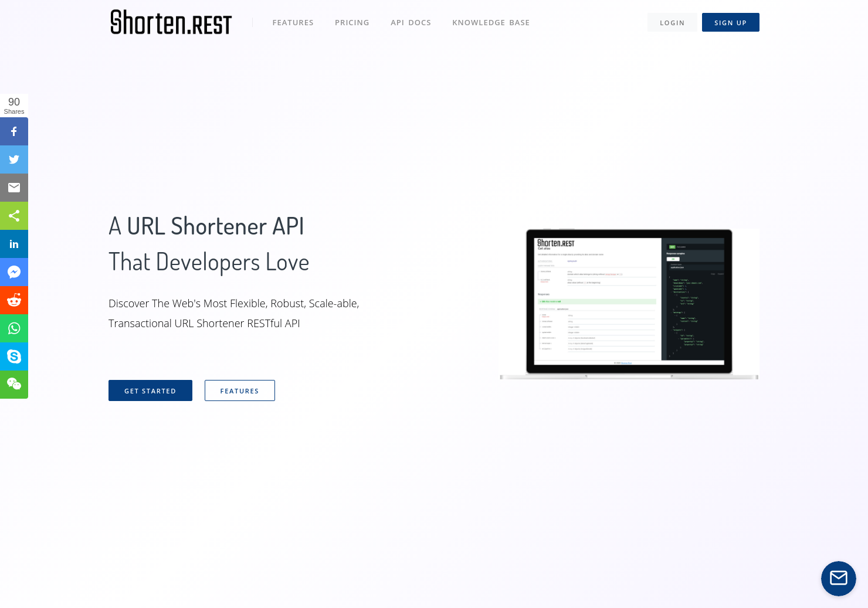Click the 'Discover The Web's Most Flexible' text
The width and height of the screenshot is (868, 608).
click(x=233, y=304)
